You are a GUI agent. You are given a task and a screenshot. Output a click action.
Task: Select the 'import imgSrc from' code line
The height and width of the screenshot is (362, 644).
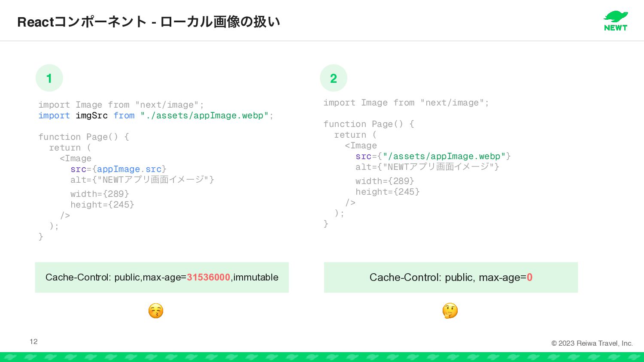click(156, 116)
